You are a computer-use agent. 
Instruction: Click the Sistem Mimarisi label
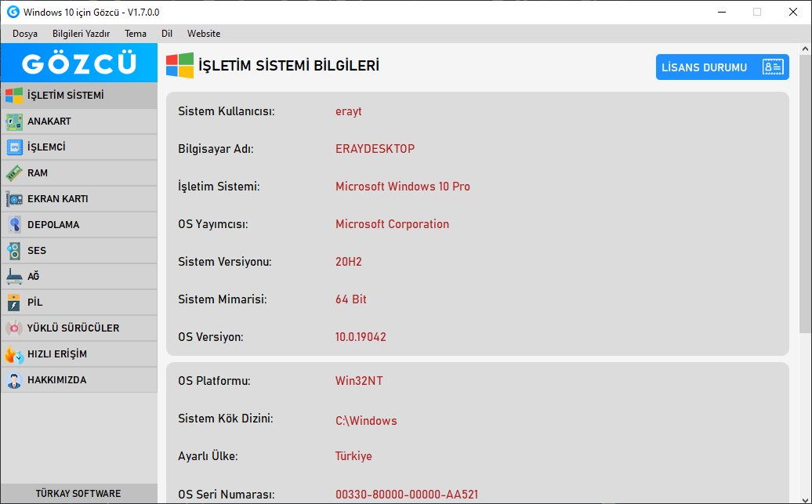coord(222,299)
